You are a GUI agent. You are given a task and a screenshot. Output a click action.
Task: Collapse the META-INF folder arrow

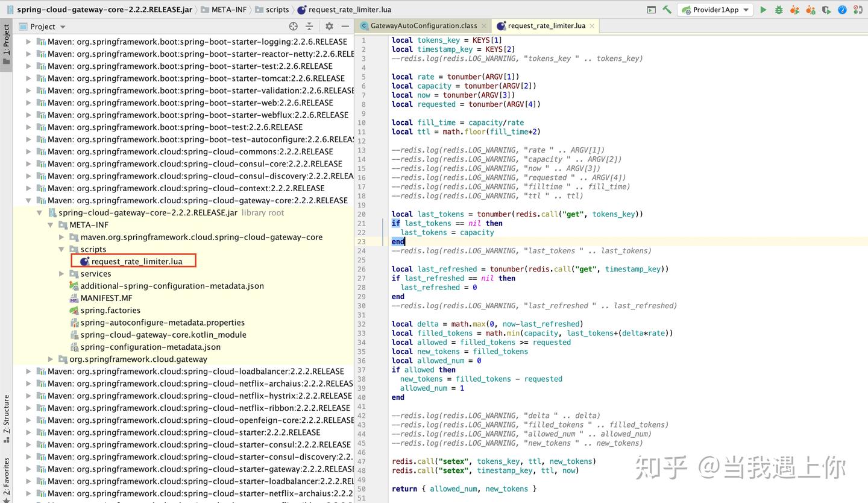click(51, 225)
